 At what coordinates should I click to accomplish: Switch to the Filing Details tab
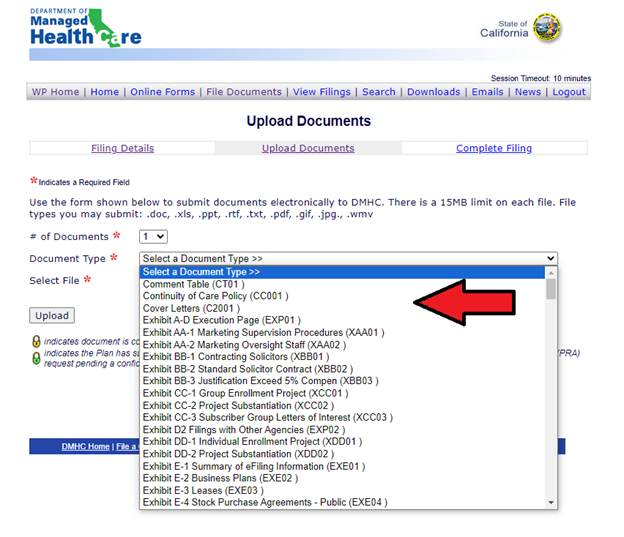[122, 148]
